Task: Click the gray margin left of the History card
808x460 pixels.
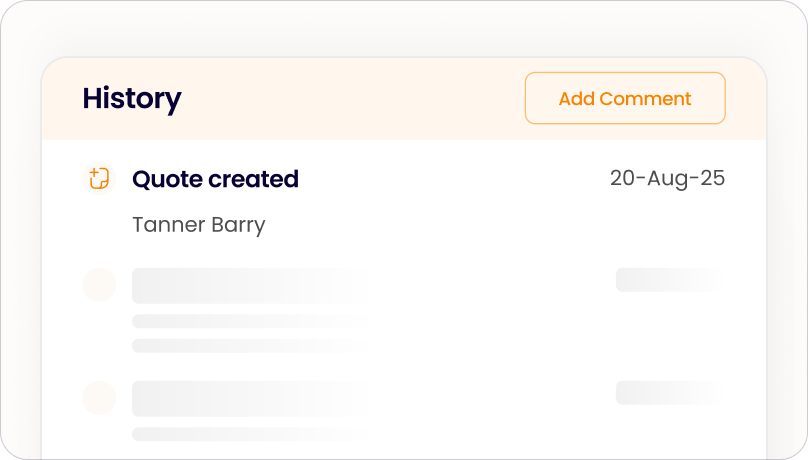Action: click(20, 250)
